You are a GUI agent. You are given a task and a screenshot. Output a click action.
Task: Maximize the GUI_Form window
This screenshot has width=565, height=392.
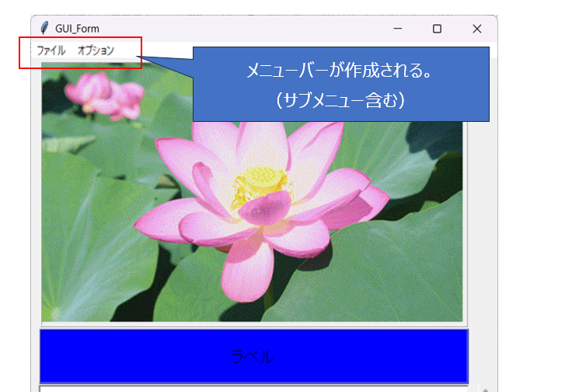pos(437,29)
